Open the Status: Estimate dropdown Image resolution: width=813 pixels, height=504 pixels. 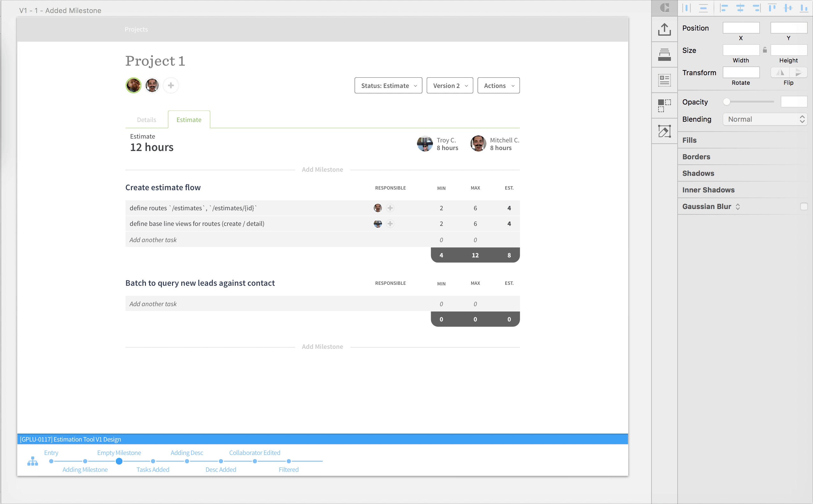(388, 86)
